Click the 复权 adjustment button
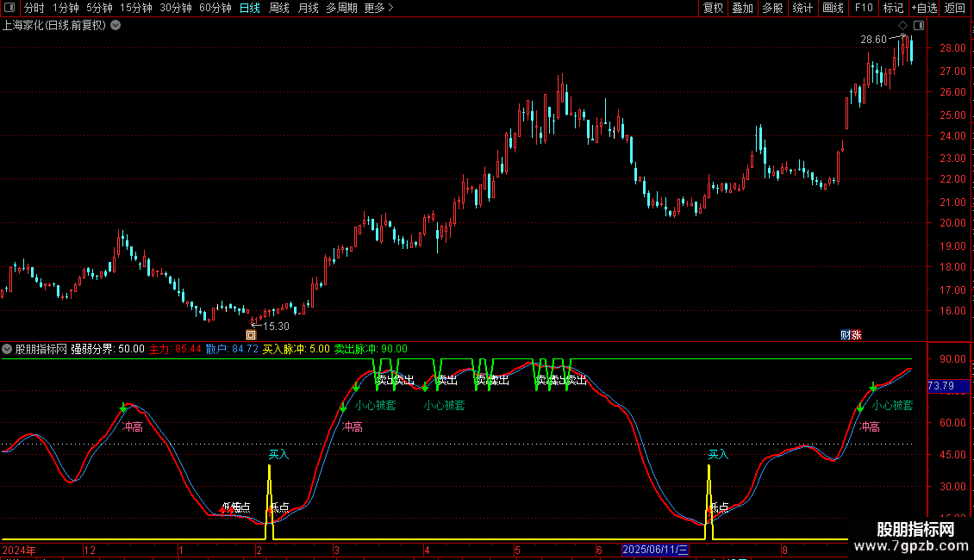The image size is (974, 560). [713, 8]
